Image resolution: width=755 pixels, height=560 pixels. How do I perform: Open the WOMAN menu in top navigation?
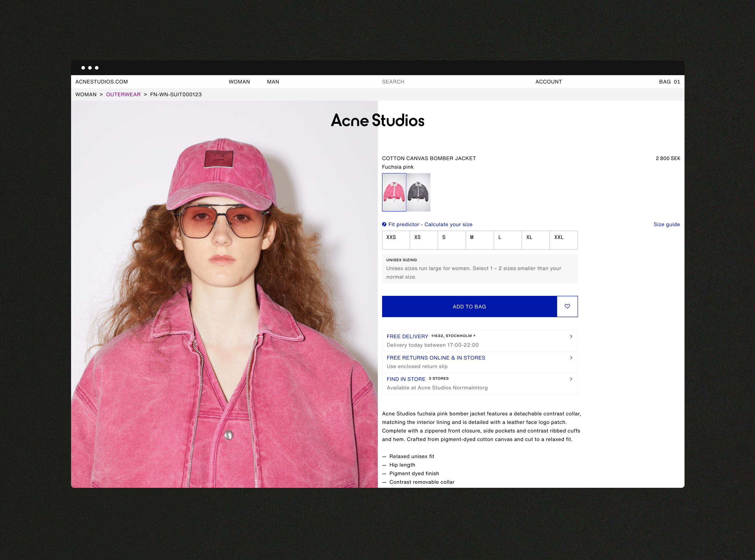(x=239, y=82)
